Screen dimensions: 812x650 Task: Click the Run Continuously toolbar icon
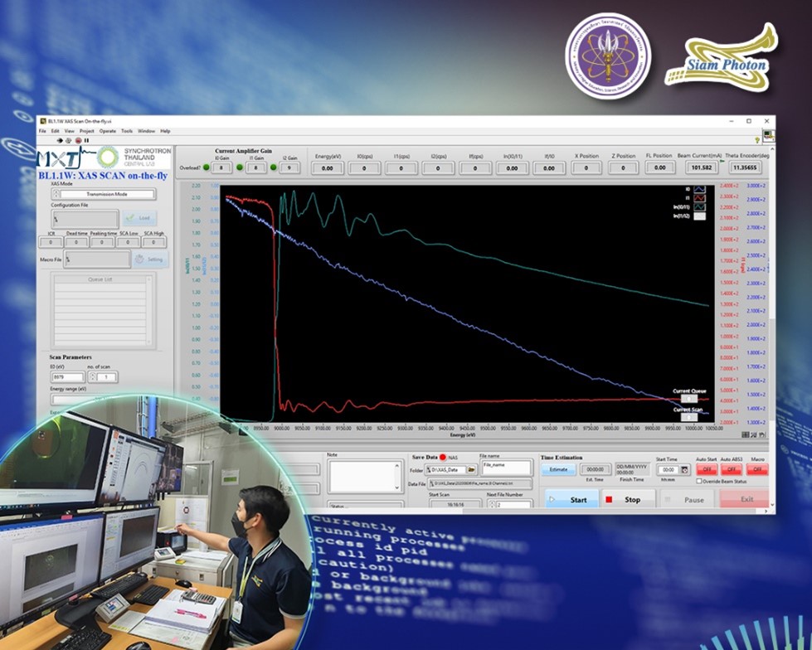tap(68, 140)
